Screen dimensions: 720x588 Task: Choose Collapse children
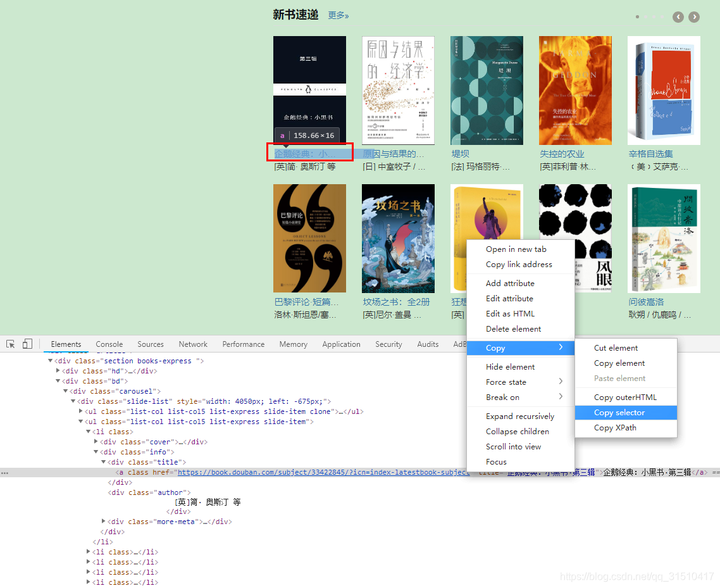(520, 432)
